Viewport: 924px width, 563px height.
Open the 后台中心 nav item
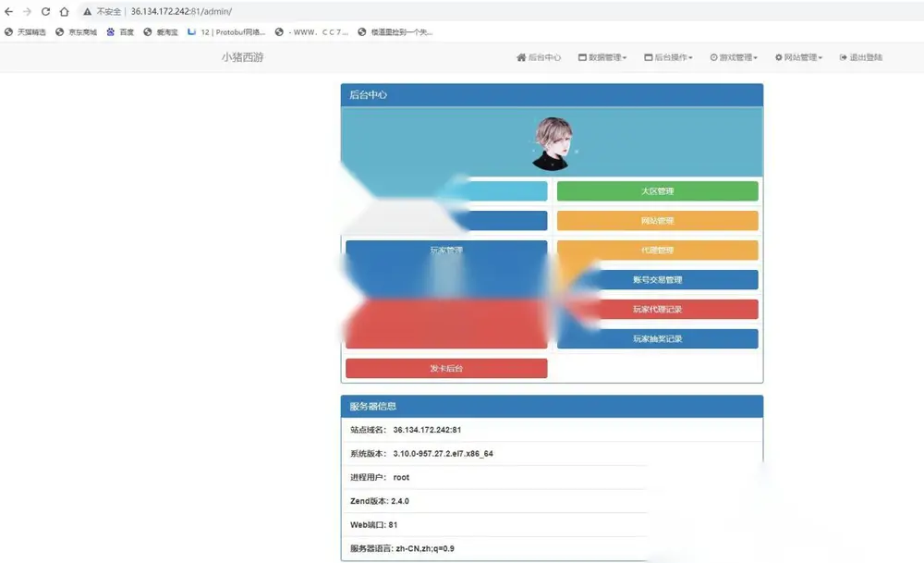539,57
